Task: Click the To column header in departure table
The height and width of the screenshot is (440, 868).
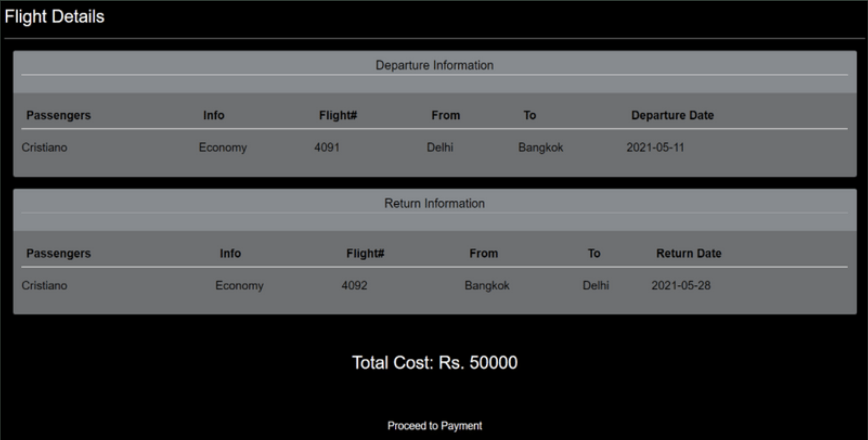Action: click(530, 115)
